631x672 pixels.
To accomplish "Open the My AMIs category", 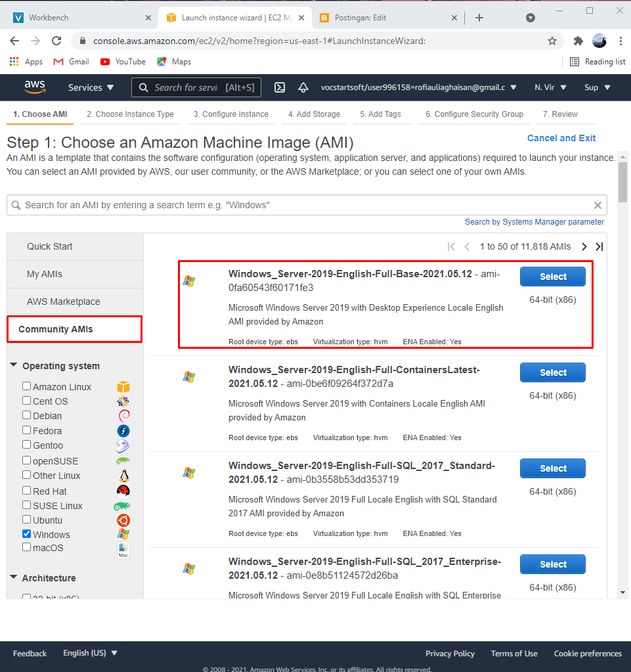I will pos(75,275).
